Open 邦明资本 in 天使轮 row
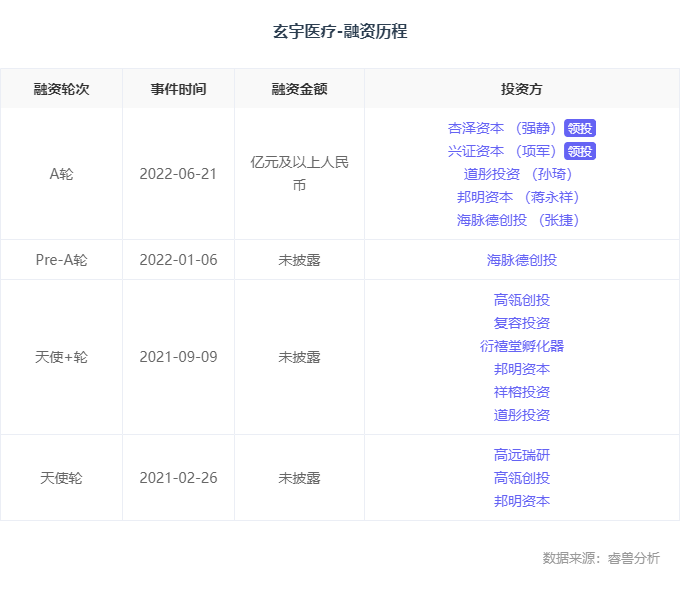The image size is (680, 594). (522, 501)
